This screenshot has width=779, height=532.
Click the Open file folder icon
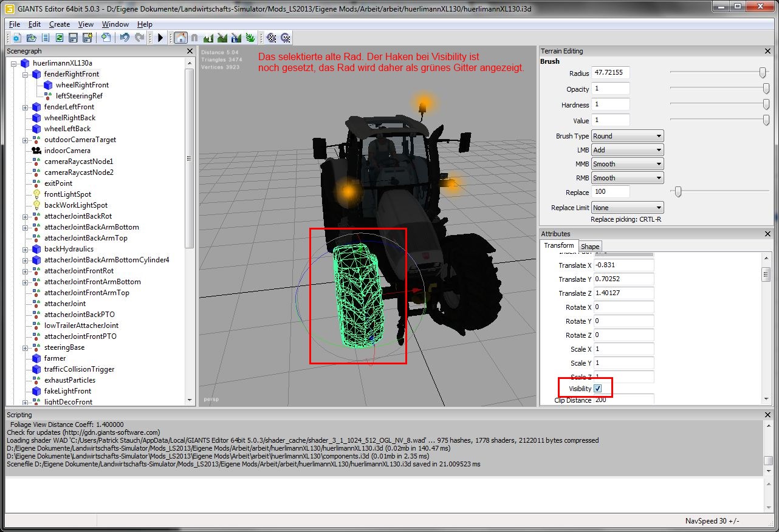coord(31,38)
